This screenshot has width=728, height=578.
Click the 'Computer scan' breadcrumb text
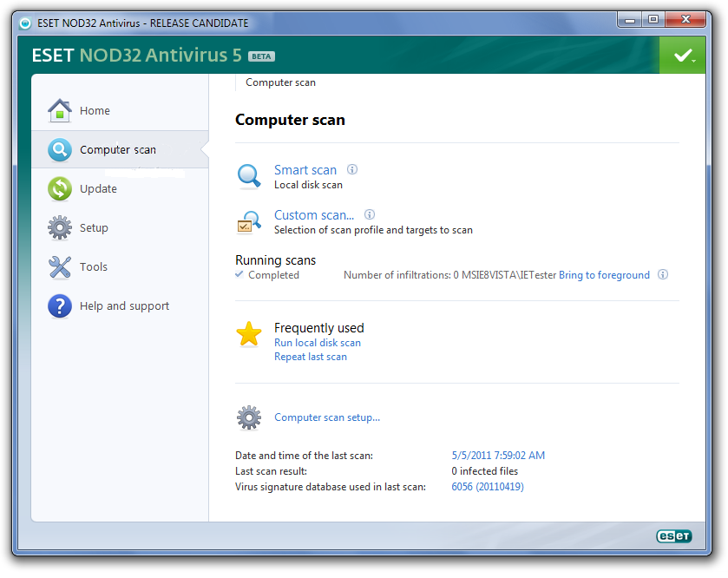(x=280, y=82)
